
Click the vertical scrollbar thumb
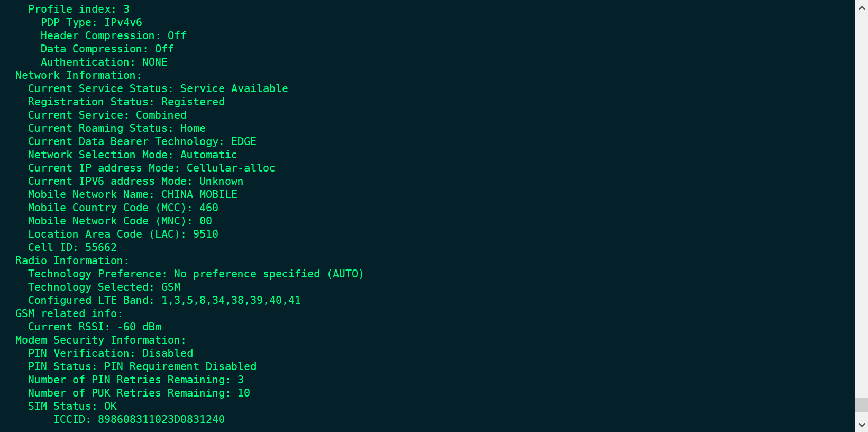pyautogui.click(x=862, y=405)
